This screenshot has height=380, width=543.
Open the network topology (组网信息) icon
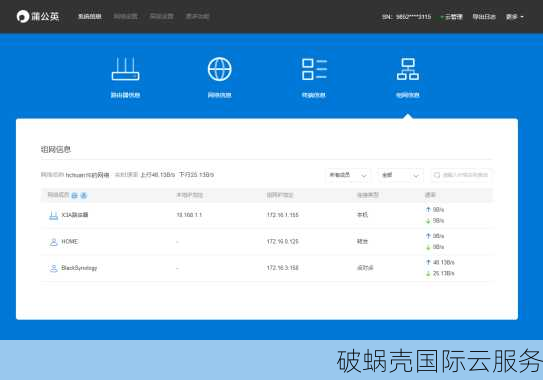tap(408, 69)
